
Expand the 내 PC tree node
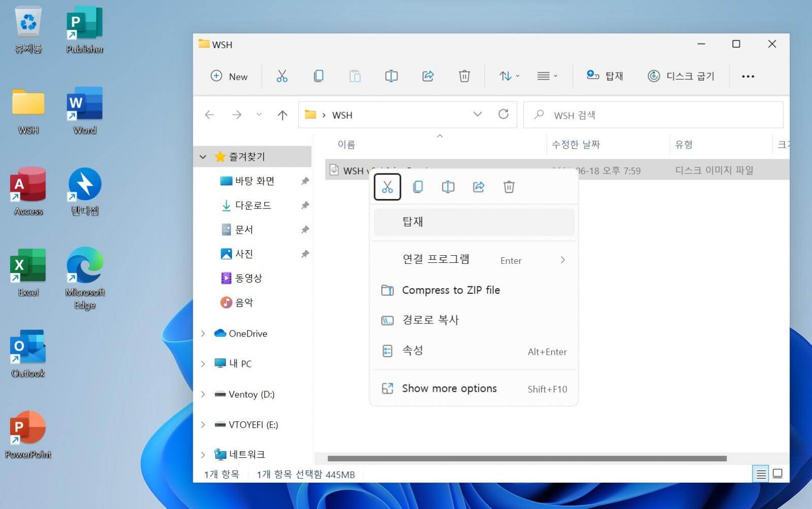click(x=203, y=364)
